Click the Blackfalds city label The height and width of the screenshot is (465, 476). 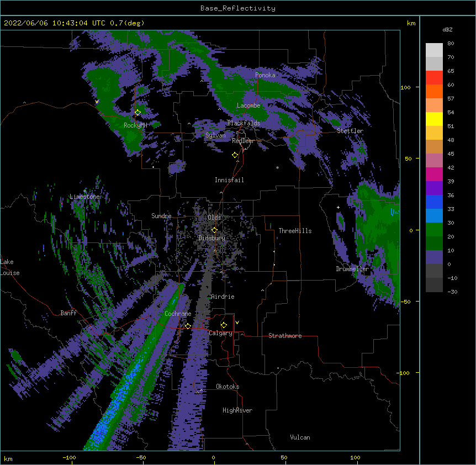(x=244, y=123)
